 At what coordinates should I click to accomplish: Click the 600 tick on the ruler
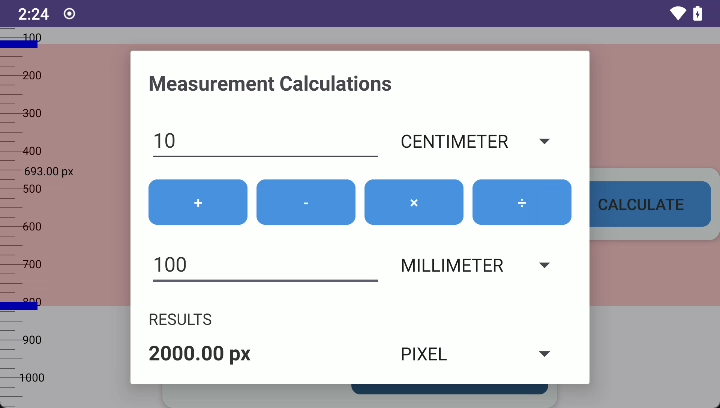(x=32, y=226)
